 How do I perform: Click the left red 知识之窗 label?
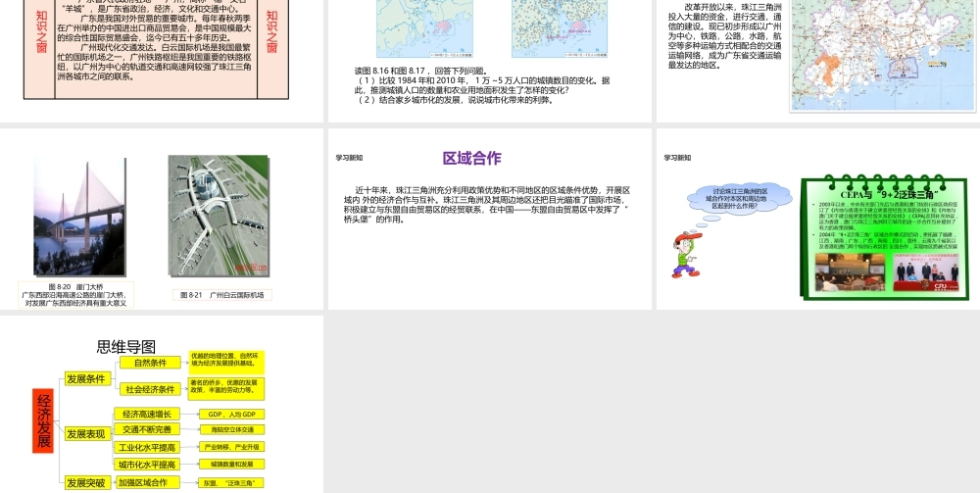(40, 31)
